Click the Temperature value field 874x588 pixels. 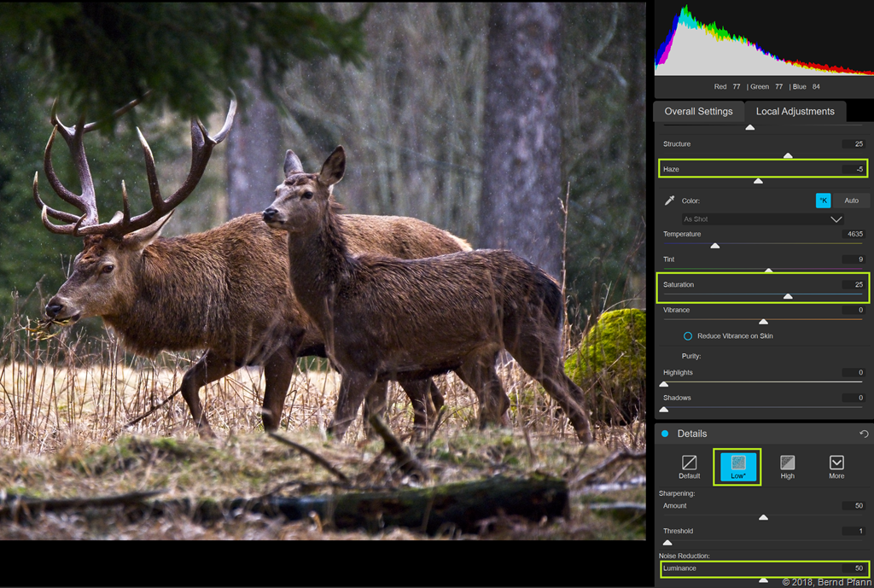coord(854,234)
